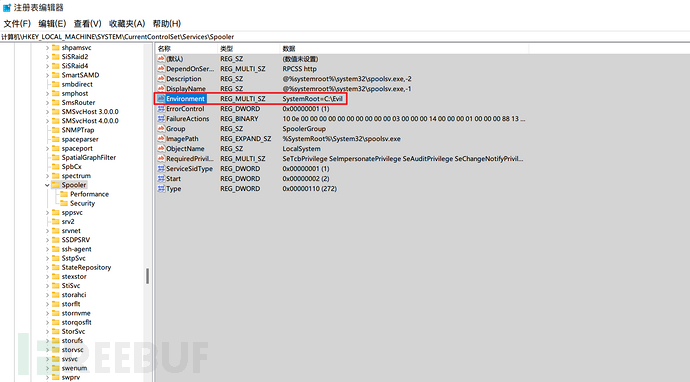Select the DependOnService value icon
This screenshot has width=690, height=382.
tap(161, 69)
